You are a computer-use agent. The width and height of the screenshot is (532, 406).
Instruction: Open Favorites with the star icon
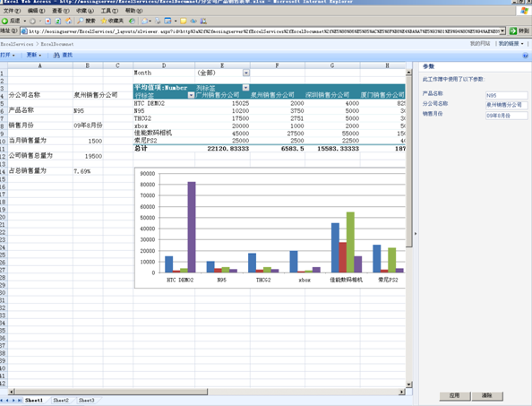point(104,21)
